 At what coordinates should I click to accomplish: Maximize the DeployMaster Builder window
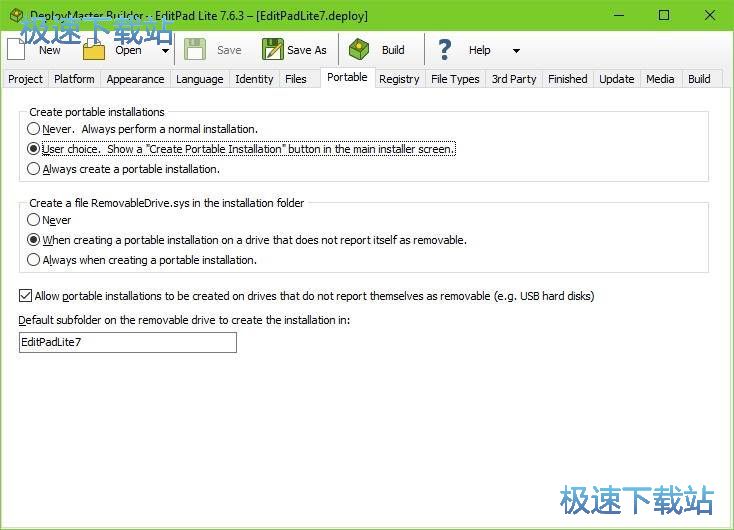tap(664, 15)
